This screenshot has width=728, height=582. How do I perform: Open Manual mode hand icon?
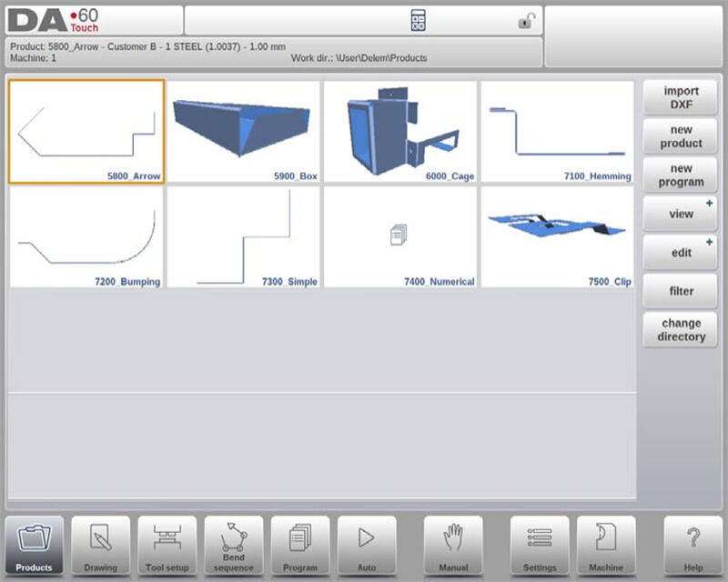(453, 546)
